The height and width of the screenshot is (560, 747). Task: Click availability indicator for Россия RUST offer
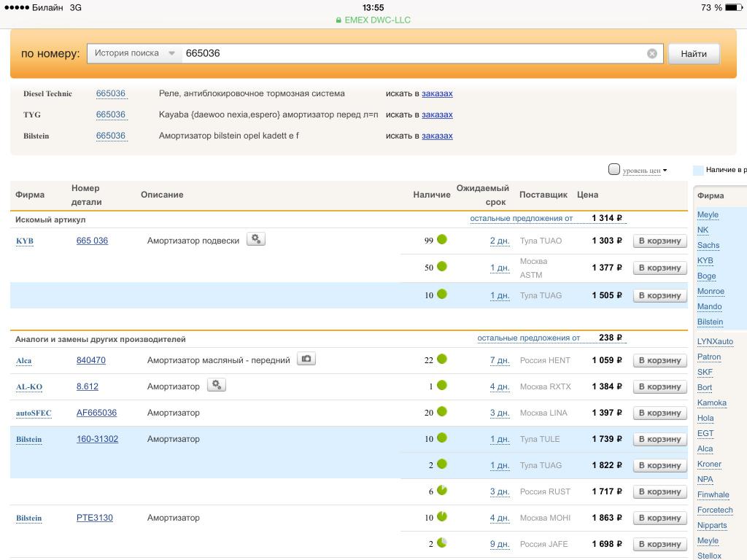point(441,490)
